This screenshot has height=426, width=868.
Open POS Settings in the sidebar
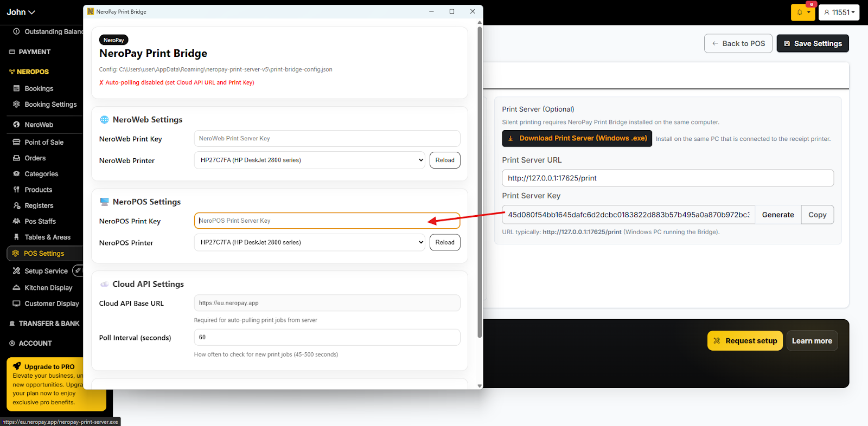click(x=43, y=254)
